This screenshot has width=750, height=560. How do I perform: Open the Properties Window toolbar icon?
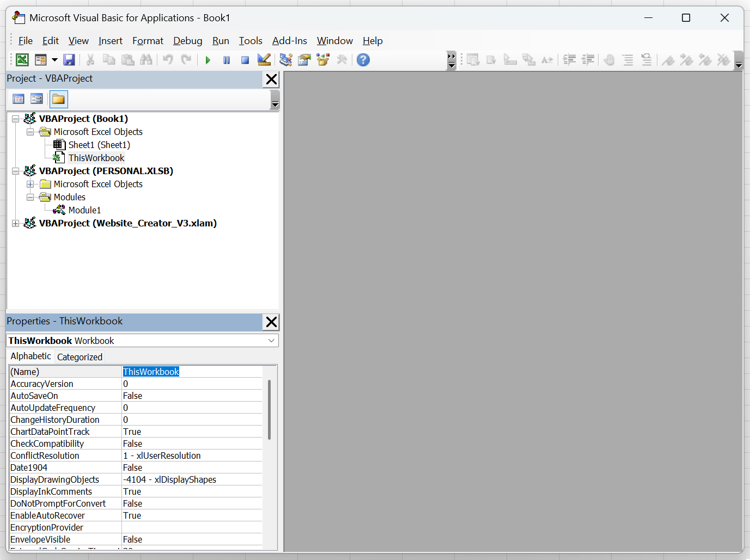point(304,60)
